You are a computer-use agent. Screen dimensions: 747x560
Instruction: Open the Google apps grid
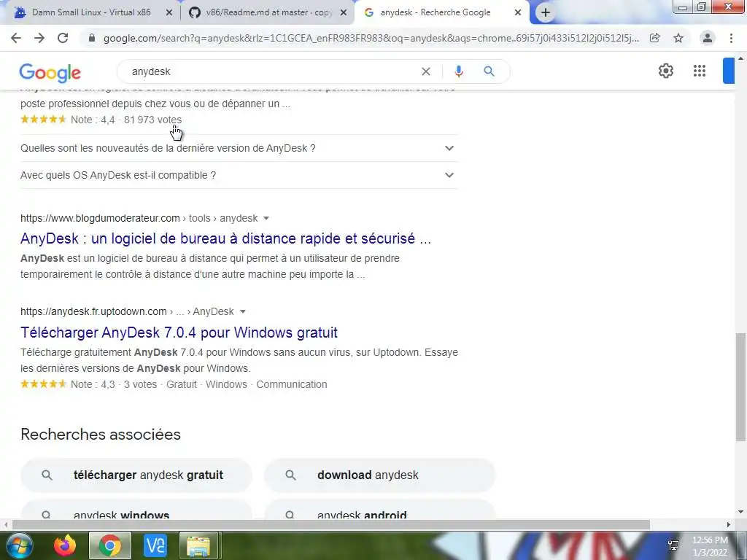(x=700, y=71)
